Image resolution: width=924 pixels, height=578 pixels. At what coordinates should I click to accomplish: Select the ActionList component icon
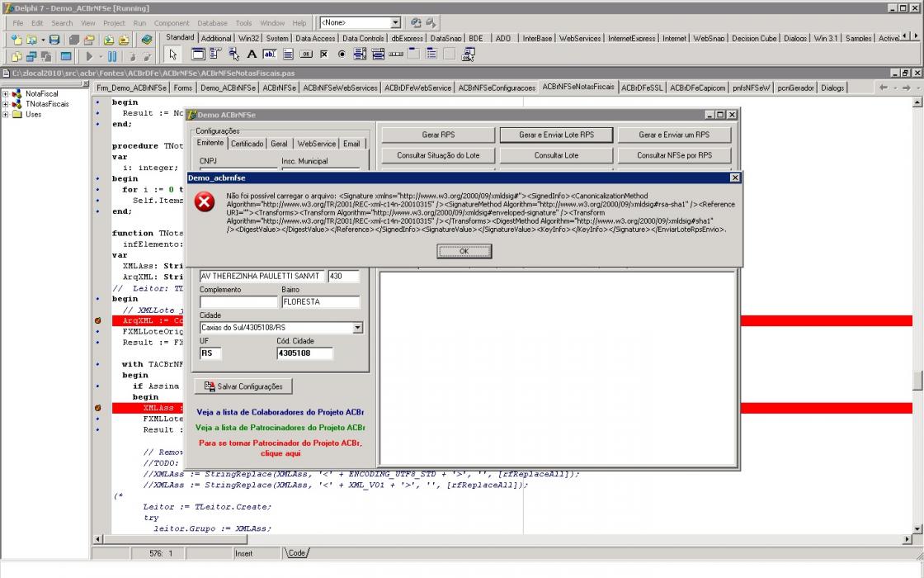pyautogui.click(x=469, y=54)
